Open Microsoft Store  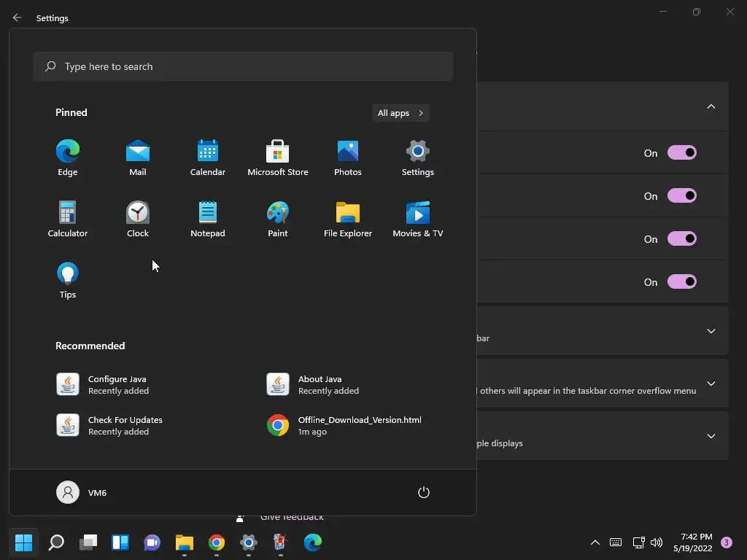tap(278, 158)
